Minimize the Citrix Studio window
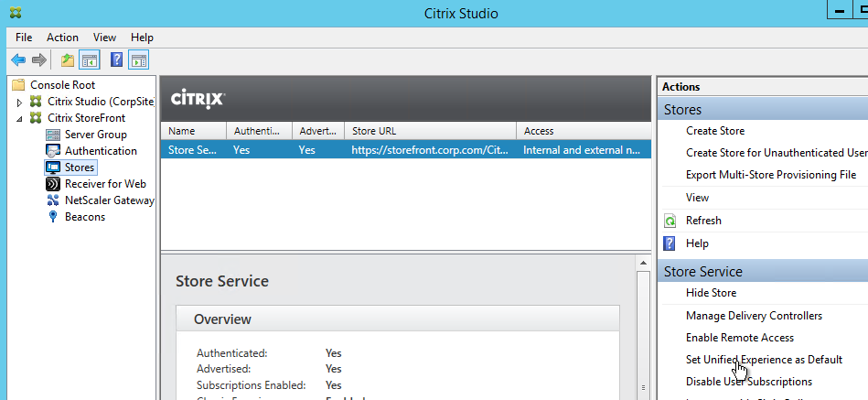Image resolution: width=868 pixels, height=400 pixels. [841, 12]
